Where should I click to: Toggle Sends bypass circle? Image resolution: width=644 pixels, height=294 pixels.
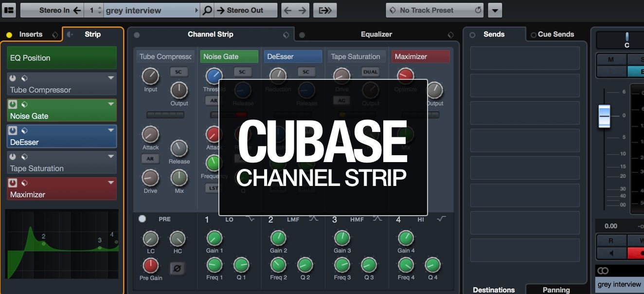click(472, 35)
